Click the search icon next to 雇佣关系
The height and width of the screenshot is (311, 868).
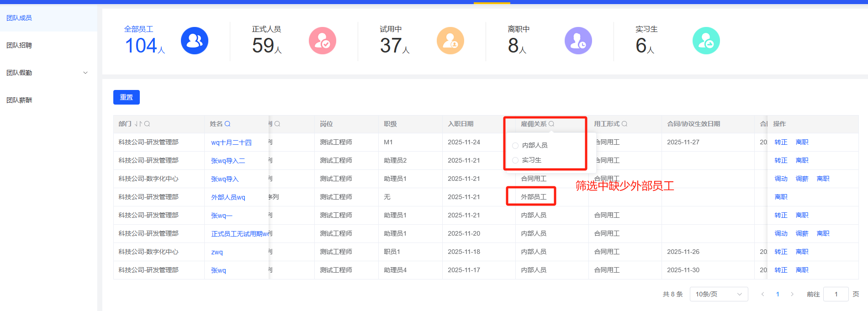[x=551, y=124]
